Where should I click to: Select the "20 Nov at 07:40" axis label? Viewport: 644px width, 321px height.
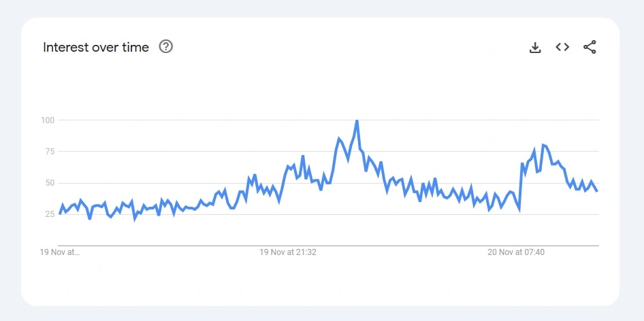[x=516, y=252]
